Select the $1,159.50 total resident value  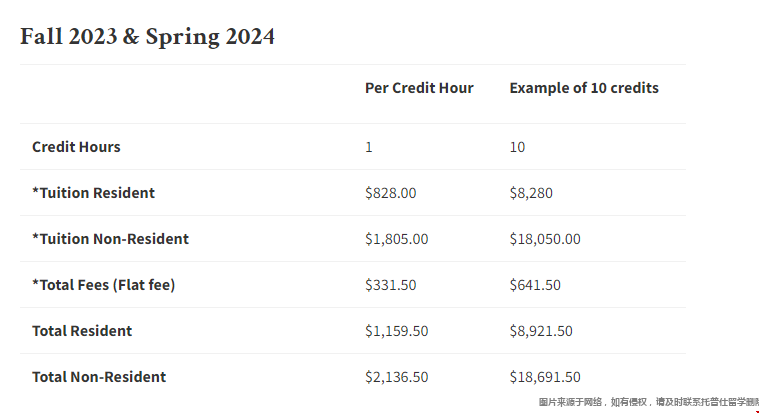point(396,331)
